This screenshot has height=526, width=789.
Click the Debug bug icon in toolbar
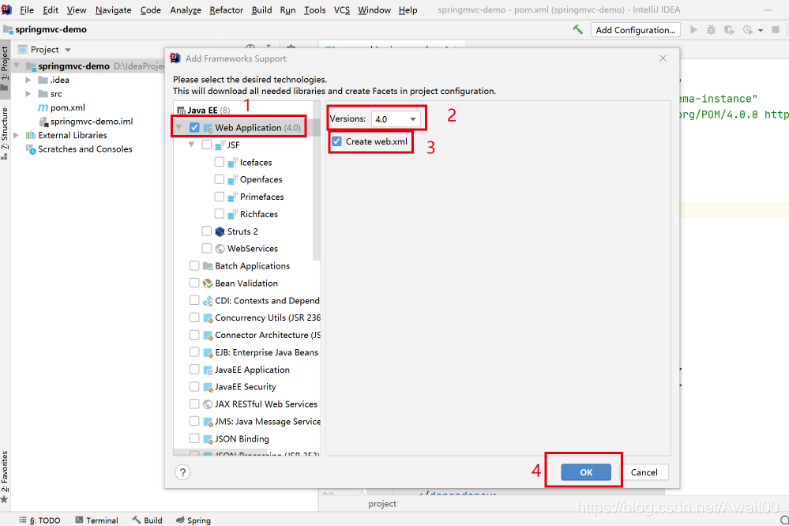pyautogui.click(x=711, y=30)
